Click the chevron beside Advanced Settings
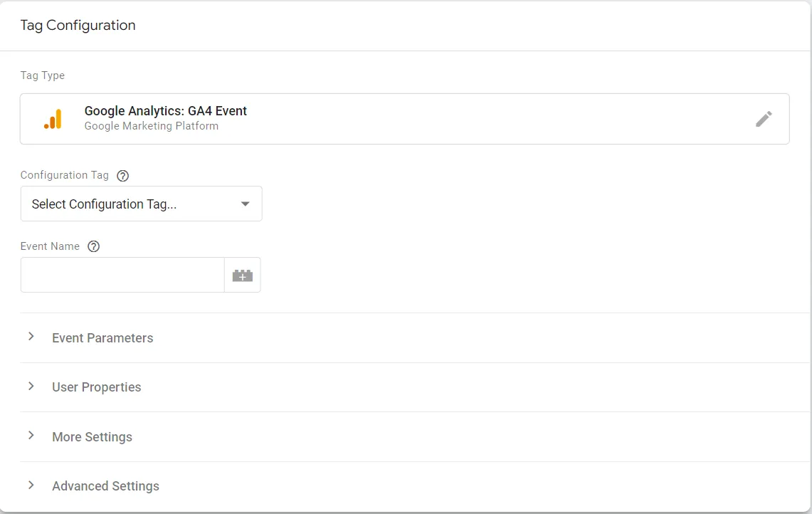The height and width of the screenshot is (514, 812). tap(31, 486)
